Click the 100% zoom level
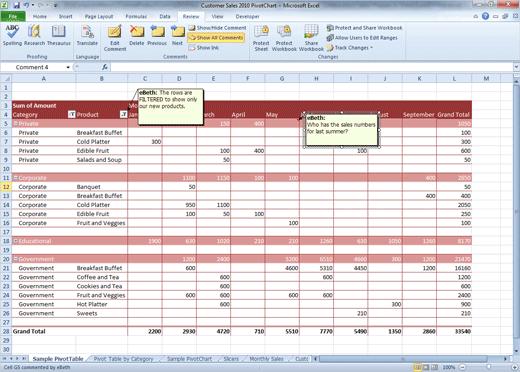Viewport: 520px width, 372px height. coord(449,367)
